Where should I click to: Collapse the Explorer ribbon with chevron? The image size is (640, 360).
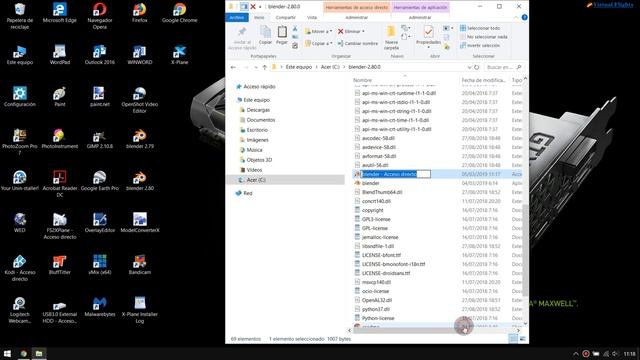click(x=516, y=18)
